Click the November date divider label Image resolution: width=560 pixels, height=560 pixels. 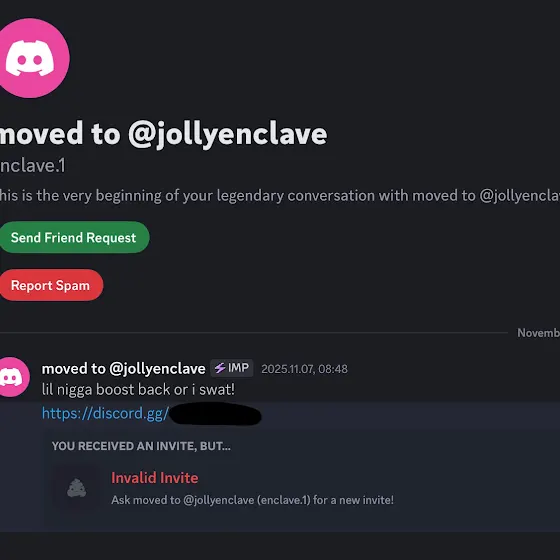tap(539, 333)
